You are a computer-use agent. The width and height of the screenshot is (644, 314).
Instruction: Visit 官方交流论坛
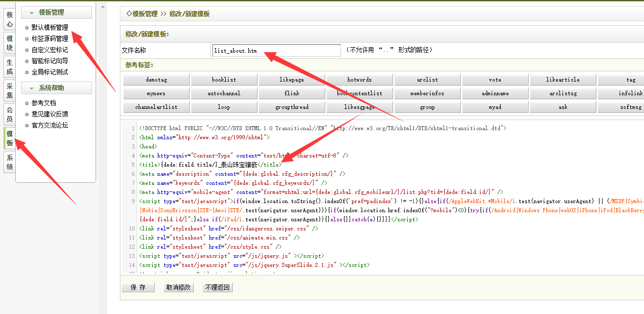[50, 125]
